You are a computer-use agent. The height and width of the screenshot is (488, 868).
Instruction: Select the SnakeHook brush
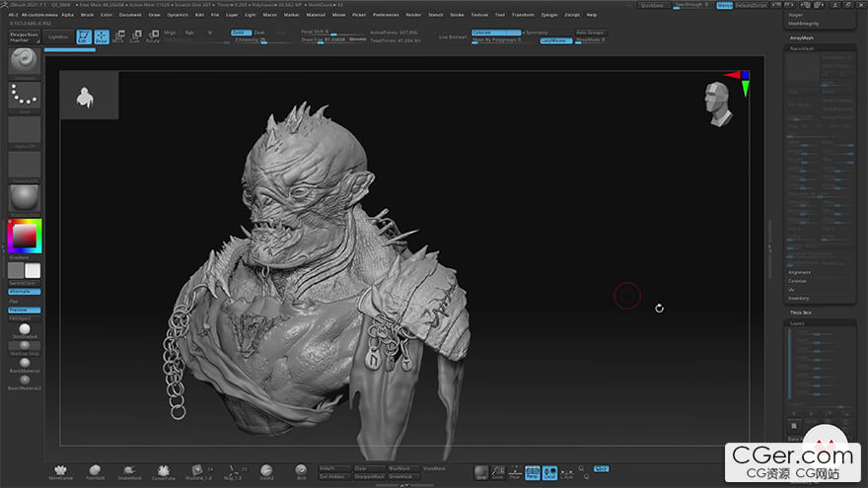click(x=129, y=472)
